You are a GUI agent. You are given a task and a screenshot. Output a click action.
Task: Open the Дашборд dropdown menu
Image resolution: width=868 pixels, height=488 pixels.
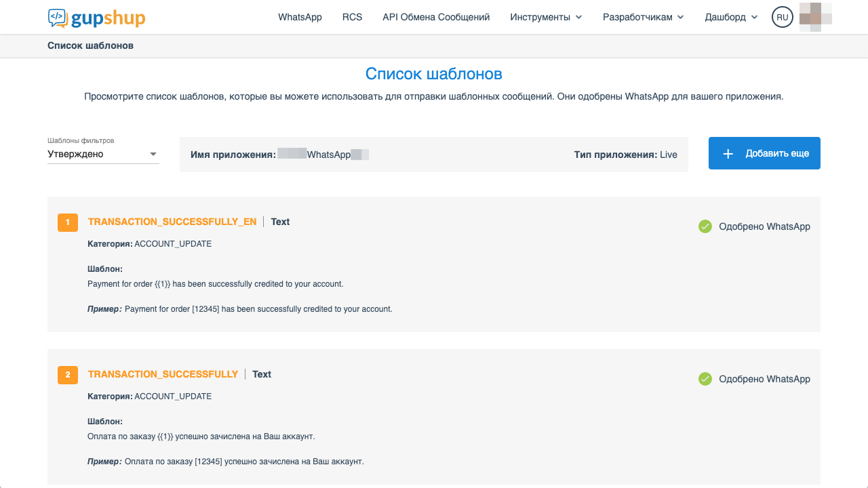pyautogui.click(x=731, y=18)
